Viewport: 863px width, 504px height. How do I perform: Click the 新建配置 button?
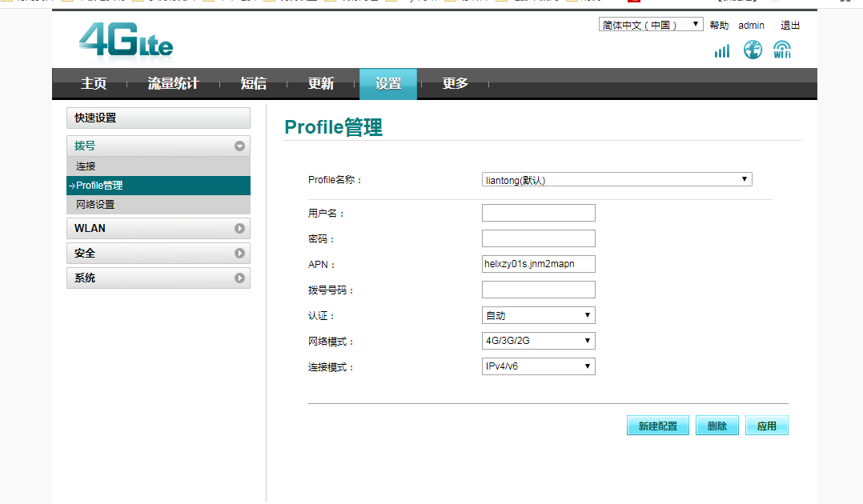(657, 426)
